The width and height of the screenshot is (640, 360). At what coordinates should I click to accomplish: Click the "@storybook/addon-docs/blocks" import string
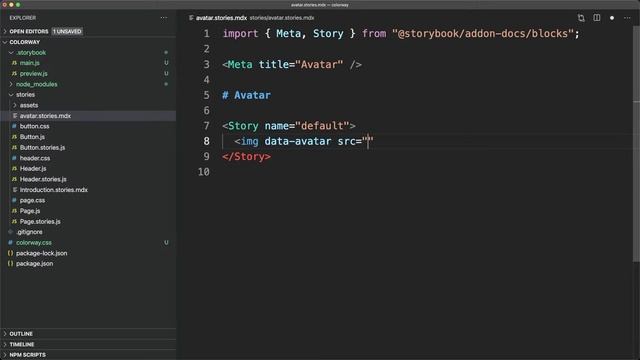483,33
